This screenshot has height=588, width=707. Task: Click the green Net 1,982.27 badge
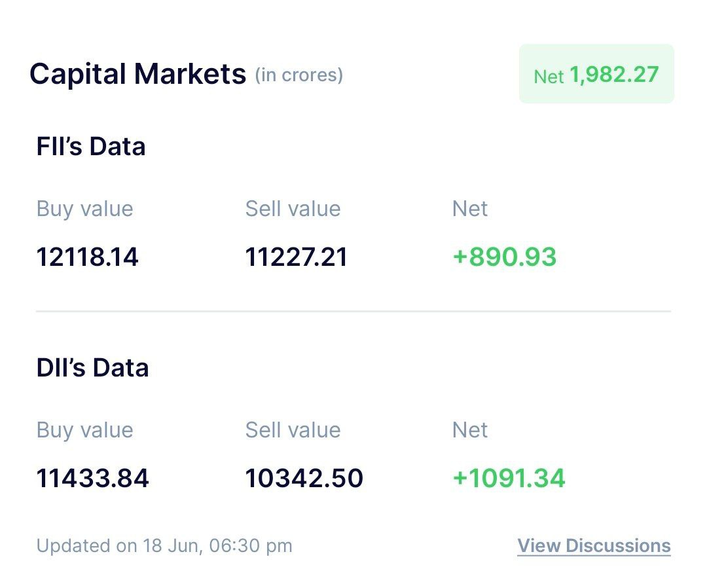596,74
